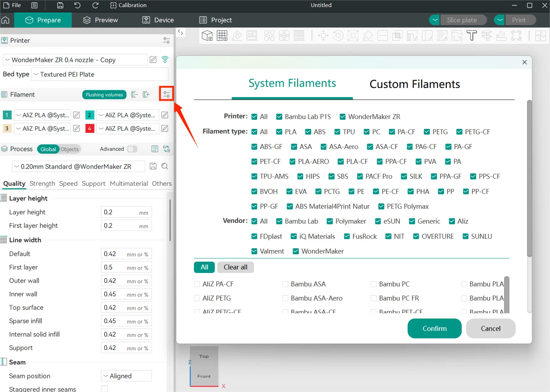Select all filaments with the All button
The height and width of the screenshot is (392, 550).
tap(204, 267)
